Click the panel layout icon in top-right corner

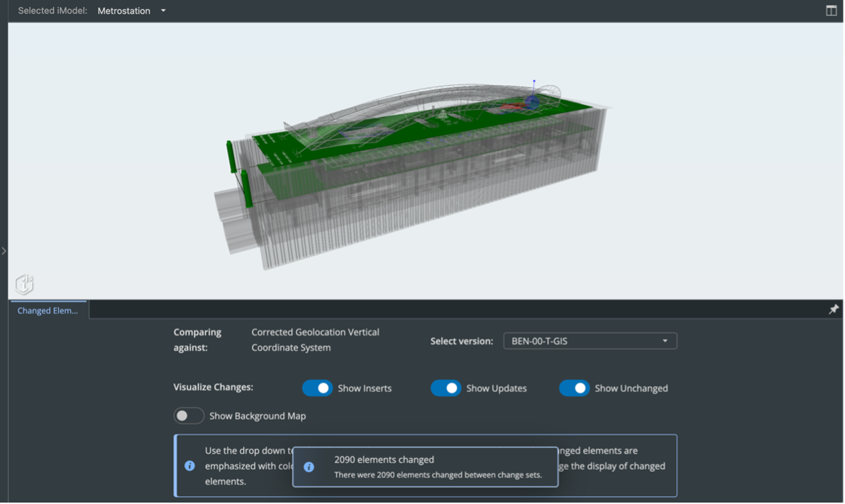(832, 11)
